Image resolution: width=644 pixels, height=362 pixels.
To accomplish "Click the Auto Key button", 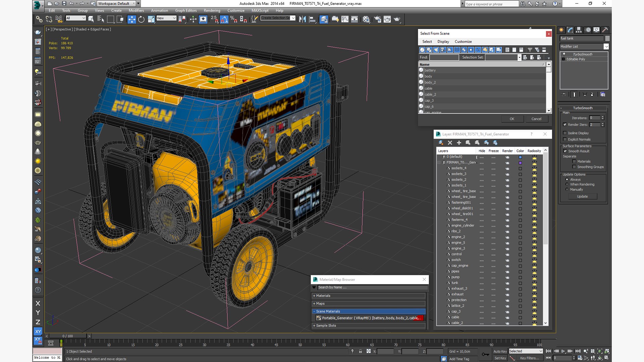I will click(x=500, y=351).
